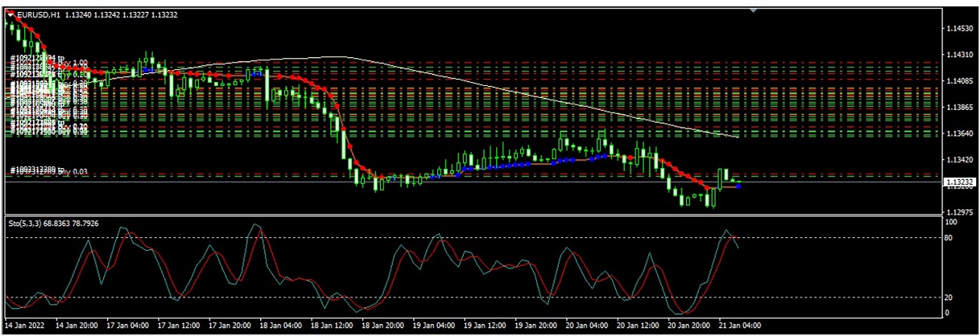
Task: Click the white moving average line's right end
Action: pos(737,137)
